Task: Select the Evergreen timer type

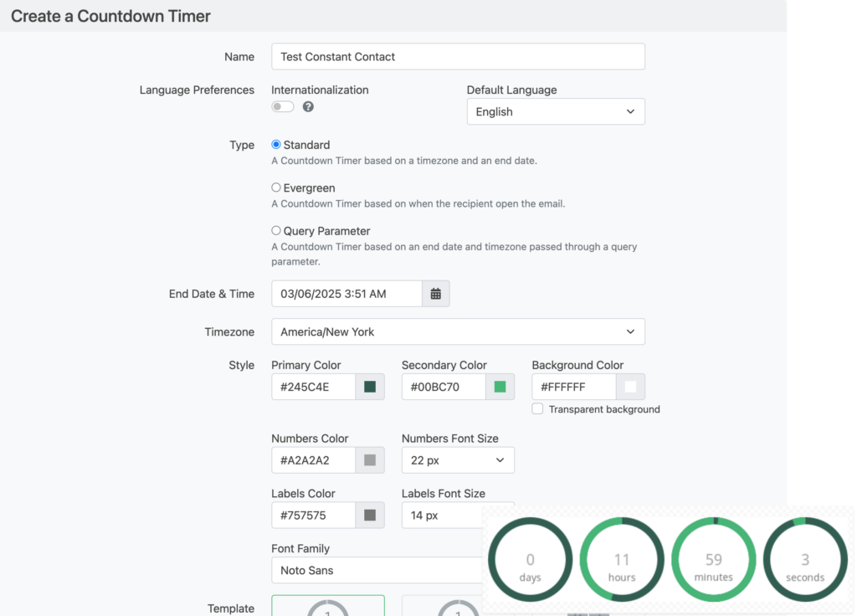Action: 275,187
